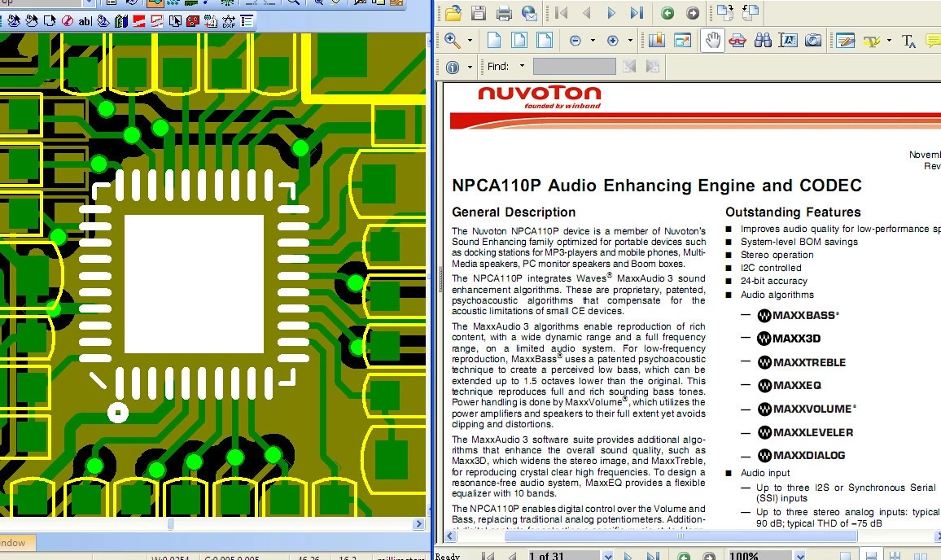Image resolution: width=941 pixels, height=560 pixels.
Task: Zoom out with the minus circle
Action: [x=575, y=41]
